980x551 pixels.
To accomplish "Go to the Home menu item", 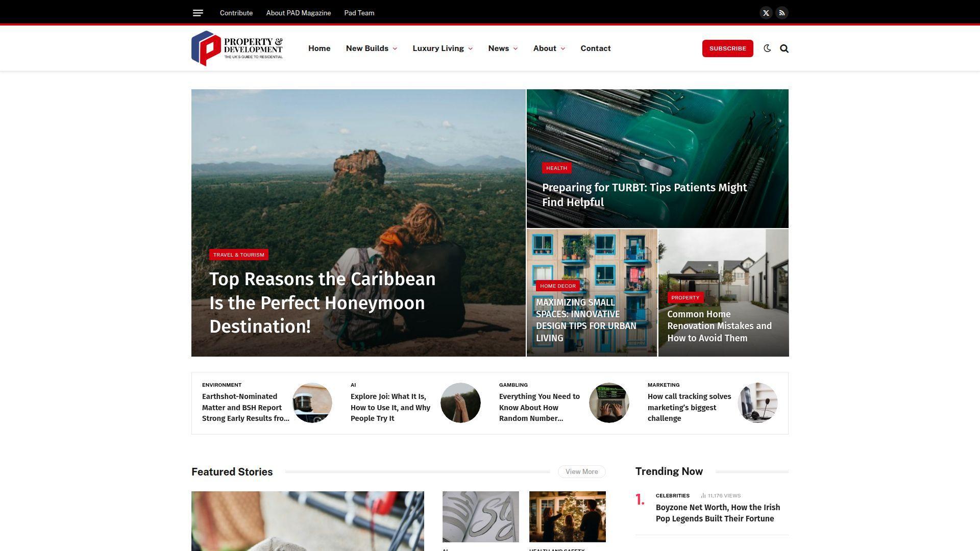I will 319,48.
